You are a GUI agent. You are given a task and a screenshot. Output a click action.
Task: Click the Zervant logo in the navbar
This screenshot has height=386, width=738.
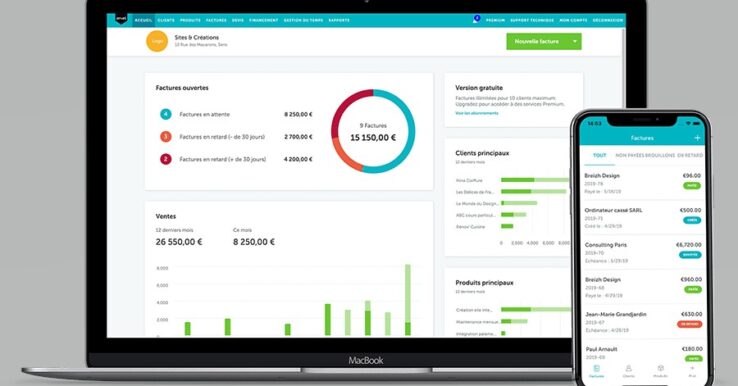121,19
